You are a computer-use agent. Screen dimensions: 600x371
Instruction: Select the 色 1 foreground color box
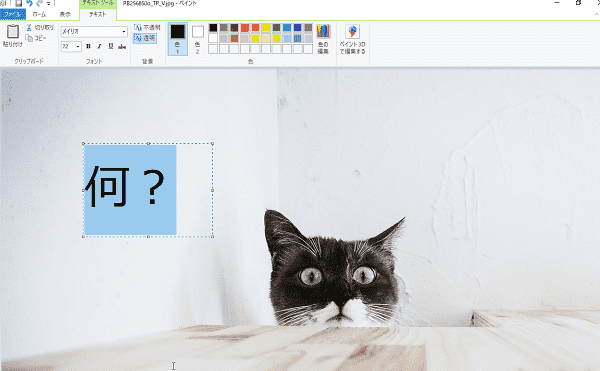(x=178, y=39)
